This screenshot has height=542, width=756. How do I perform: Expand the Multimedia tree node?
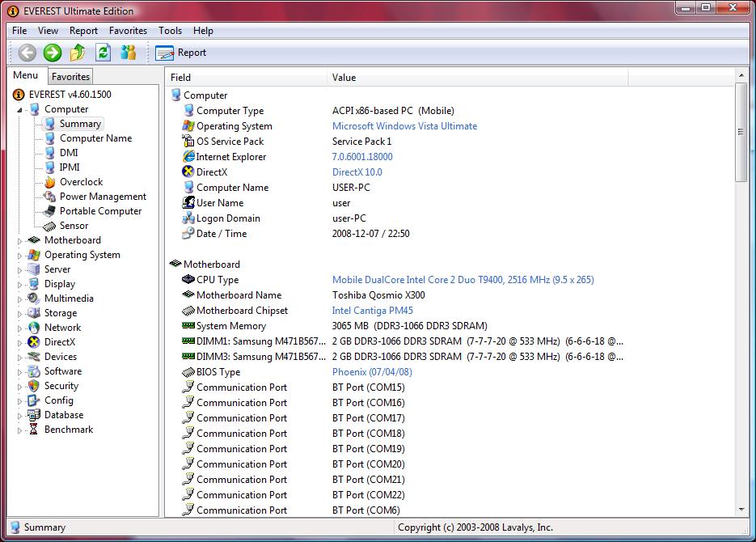19,299
